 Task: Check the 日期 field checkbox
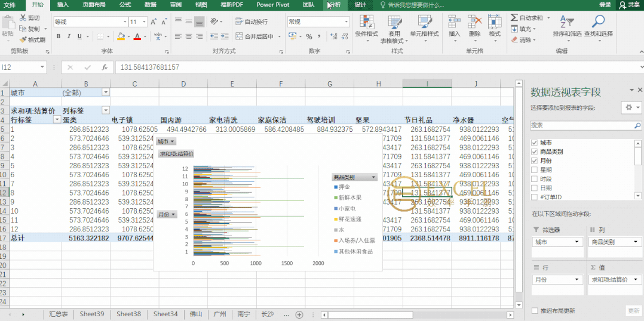pos(534,188)
